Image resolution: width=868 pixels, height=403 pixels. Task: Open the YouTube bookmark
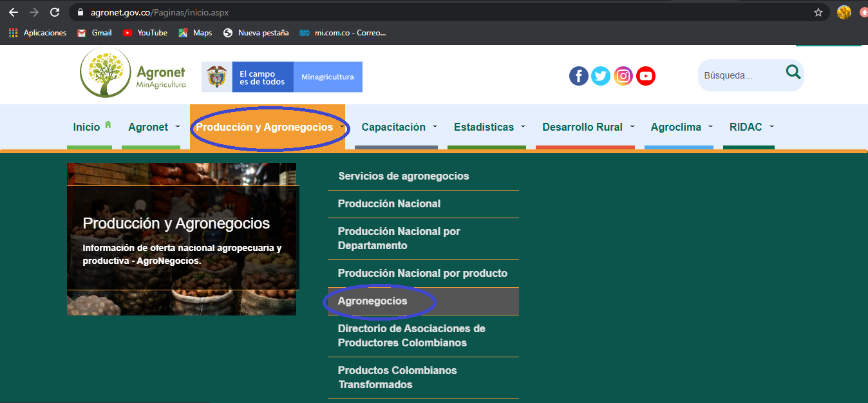point(144,32)
